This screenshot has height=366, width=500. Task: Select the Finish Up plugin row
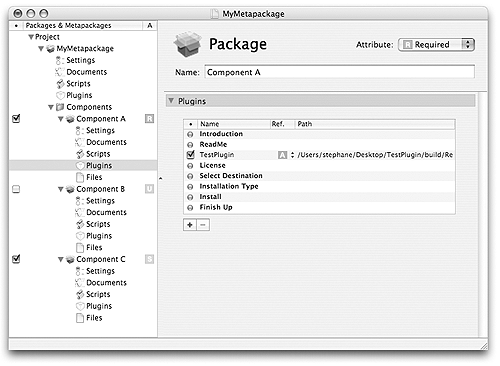(319, 207)
